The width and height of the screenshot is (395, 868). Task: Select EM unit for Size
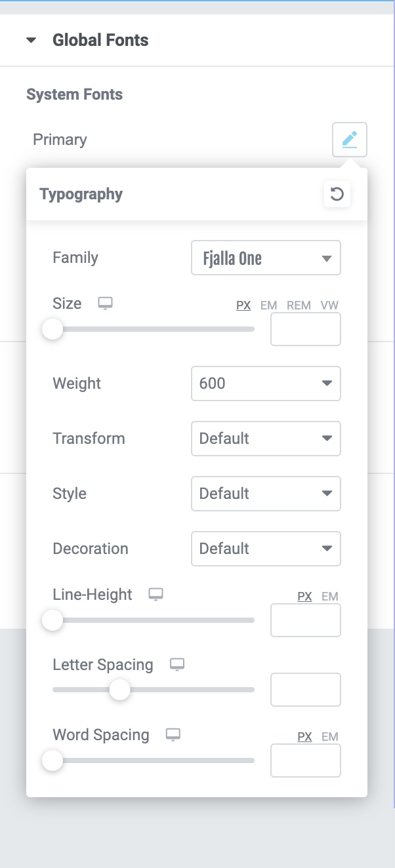coord(269,306)
